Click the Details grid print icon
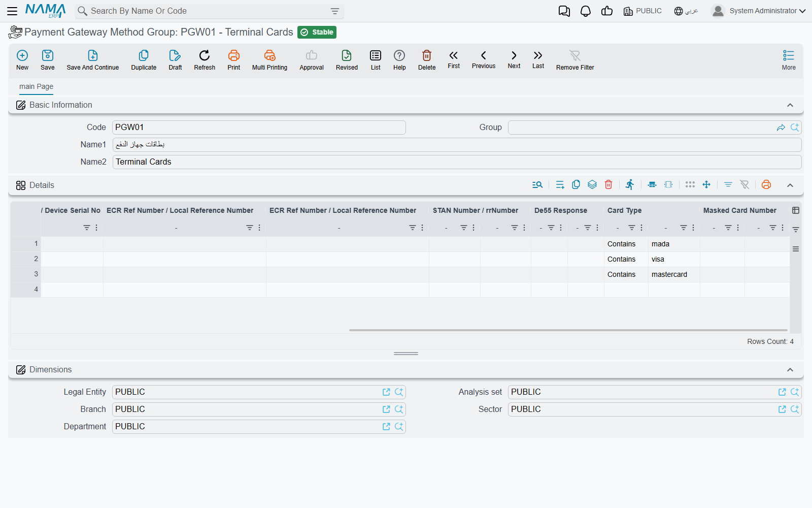The image size is (812, 508). pyautogui.click(x=766, y=184)
